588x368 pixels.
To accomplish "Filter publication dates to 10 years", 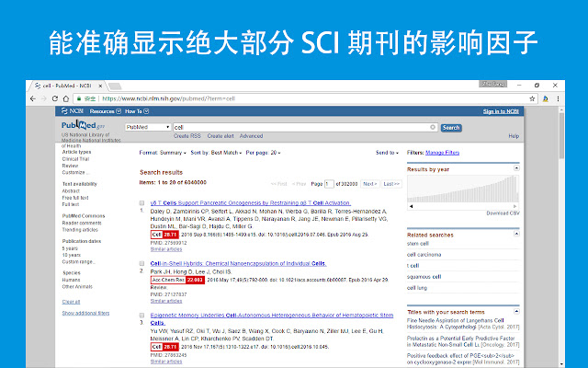I will (72, 255).
